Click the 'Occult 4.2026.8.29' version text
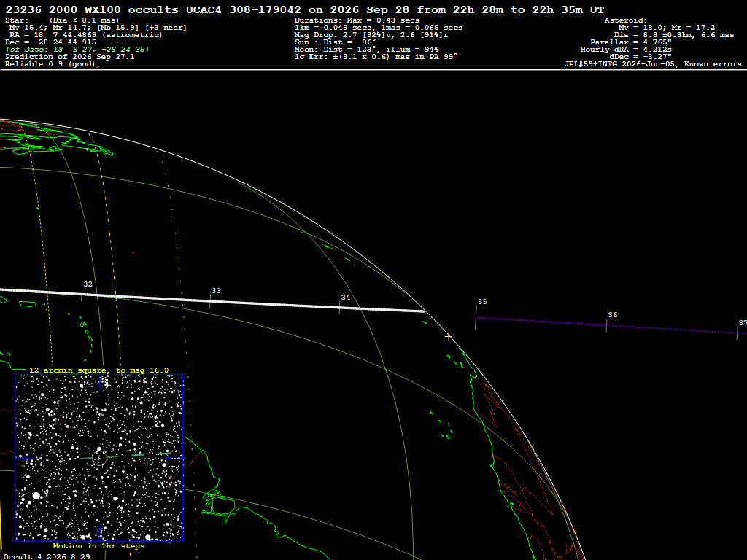The image size is (747, 560). point(47,556)
